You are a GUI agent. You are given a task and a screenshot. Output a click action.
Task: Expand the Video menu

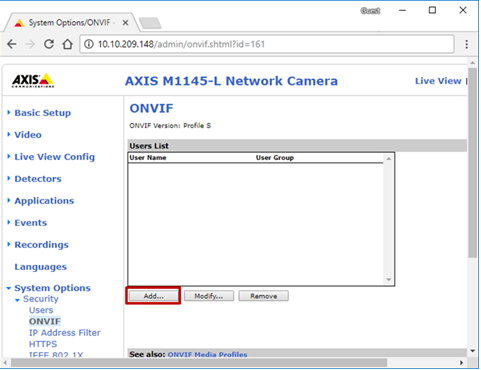pyautogui.click(x=28, y=135)
